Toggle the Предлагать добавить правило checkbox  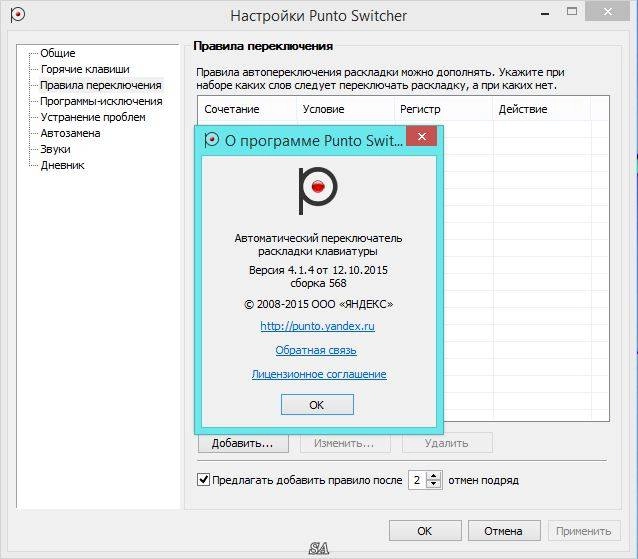pyautogui.click(x=203, y=480)
